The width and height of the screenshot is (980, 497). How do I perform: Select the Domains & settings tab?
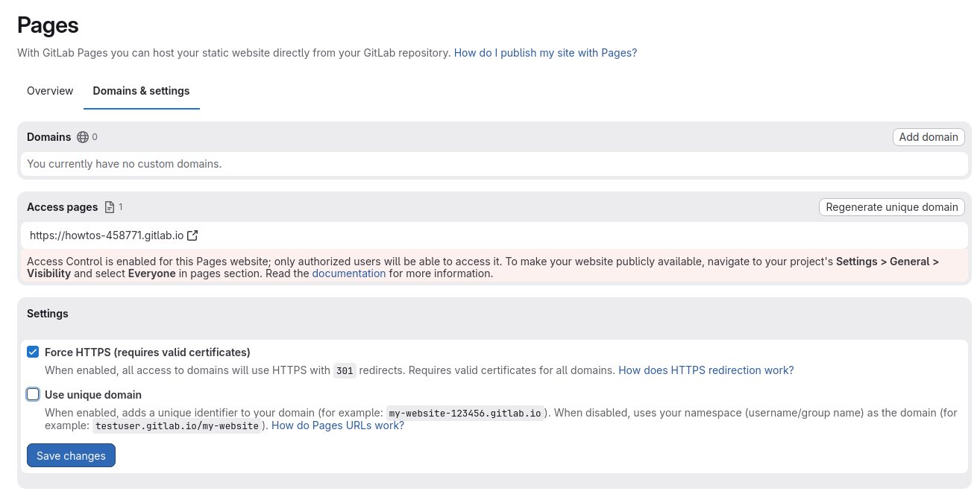point(141,91)
